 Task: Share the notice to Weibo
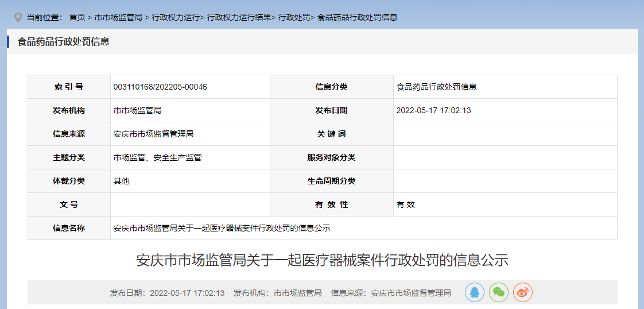[523, 292]
